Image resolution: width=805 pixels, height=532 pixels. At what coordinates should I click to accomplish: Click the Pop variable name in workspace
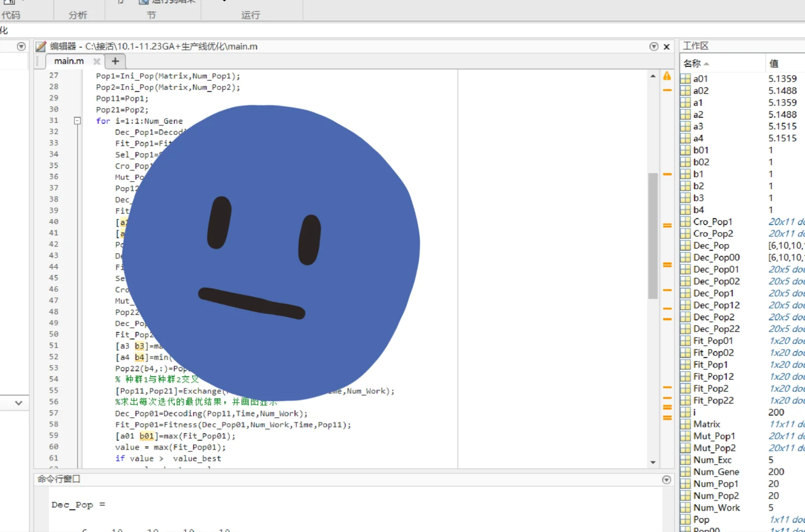[x=701, y=520]
